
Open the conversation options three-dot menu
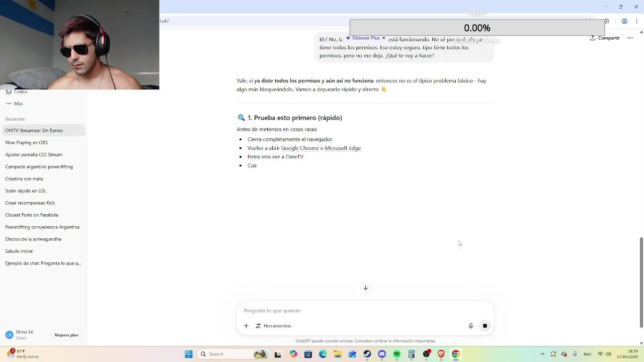coord(630,38)
